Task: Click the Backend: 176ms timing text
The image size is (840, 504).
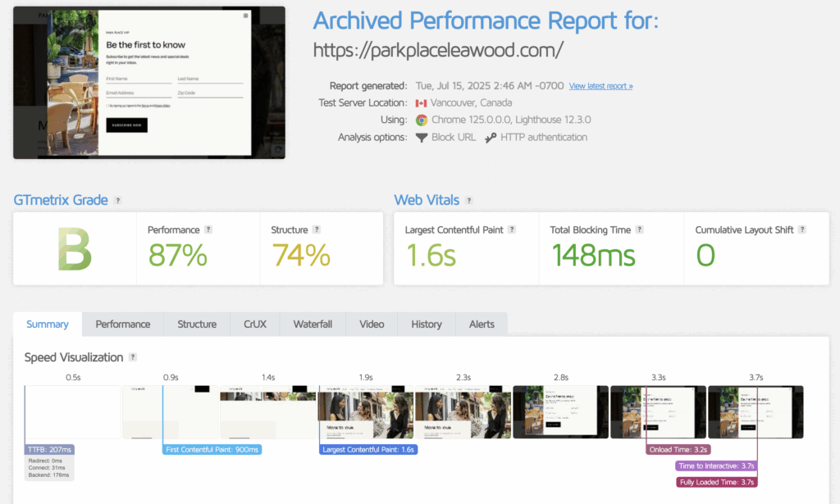Action: point(48,474)
